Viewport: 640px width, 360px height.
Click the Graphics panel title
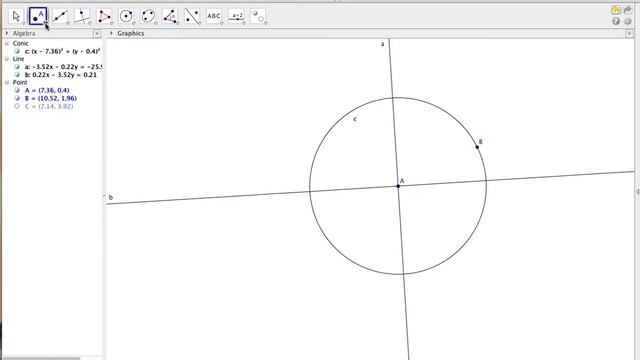point(131,33)
